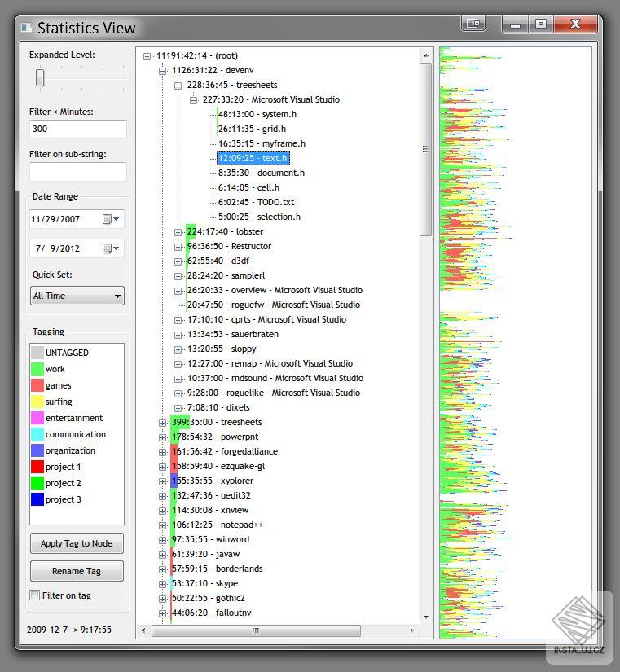Expand the xyplorer tree node
The height and width of the screenshot is (672, 620).
point(162,481)
